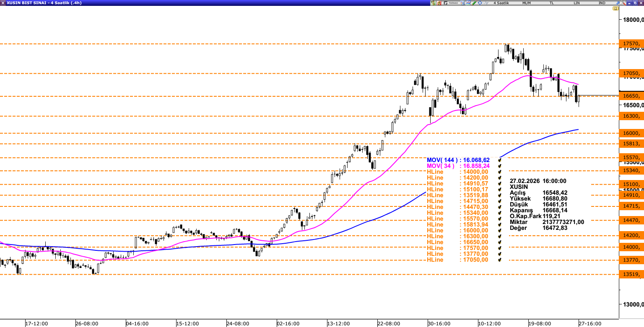Click the 16650 price level label on axis
This screenshot has width=644, height=327.
click(631, 96)
